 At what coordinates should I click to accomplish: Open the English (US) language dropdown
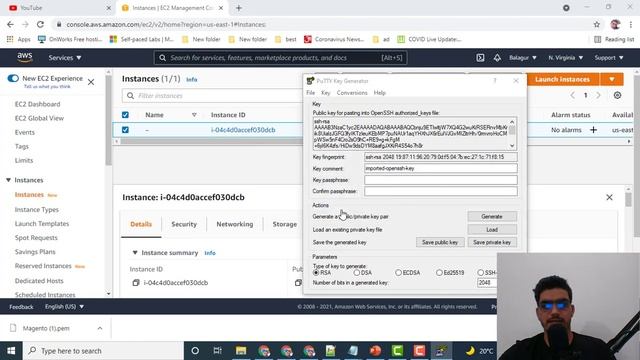coord(64,306)
